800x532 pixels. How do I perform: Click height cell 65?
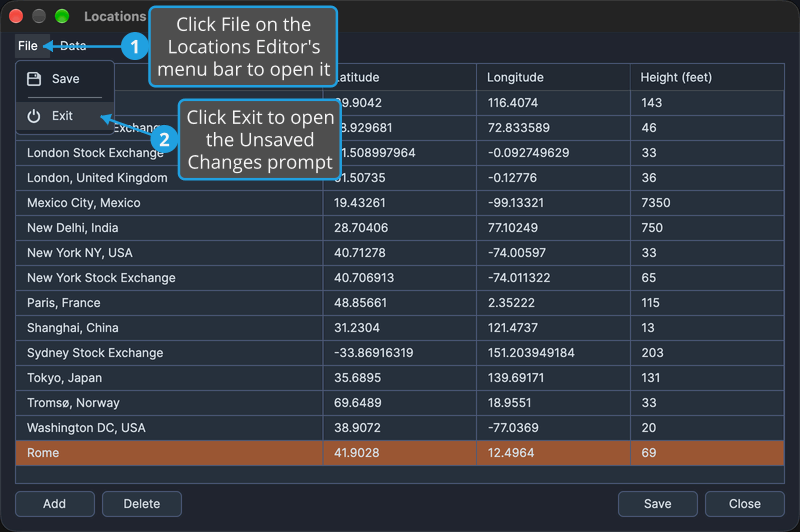(x=707, y=278)
